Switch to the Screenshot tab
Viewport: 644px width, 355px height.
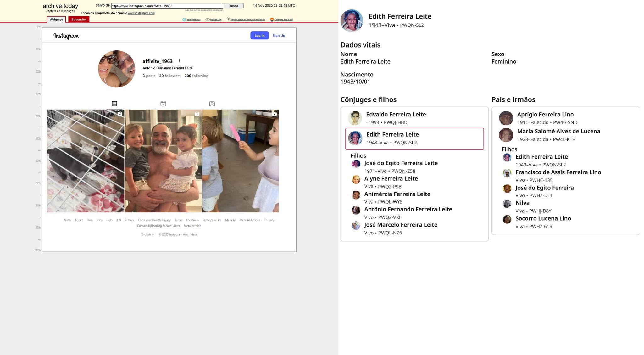pyautogui.click(x=79, y=20)
